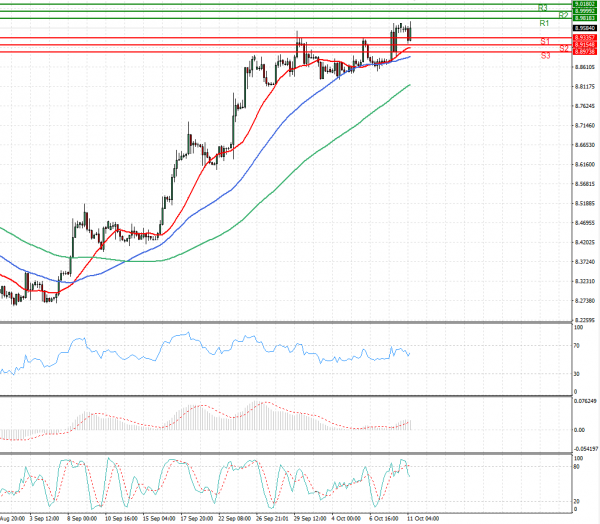Image resolution: width=600 pixels, height=524 pixels.
Task: Click the 8.71460 price axis label
Action: (x=585, y=126)
